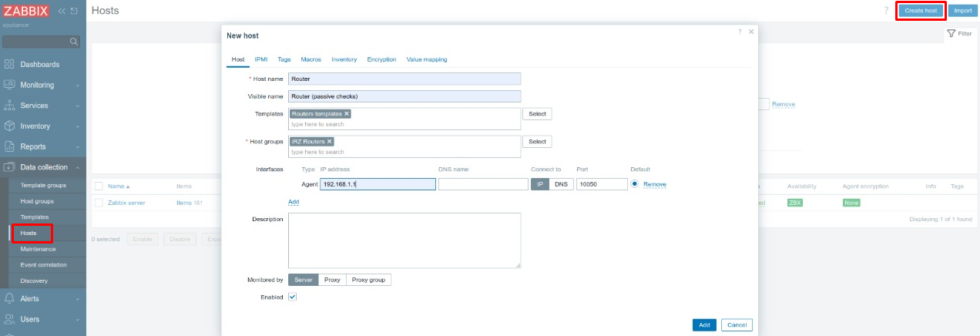Screen dimensions: 980x336
Task: Collapse the Data collection menu chevron
Action: tap(78, 167)
